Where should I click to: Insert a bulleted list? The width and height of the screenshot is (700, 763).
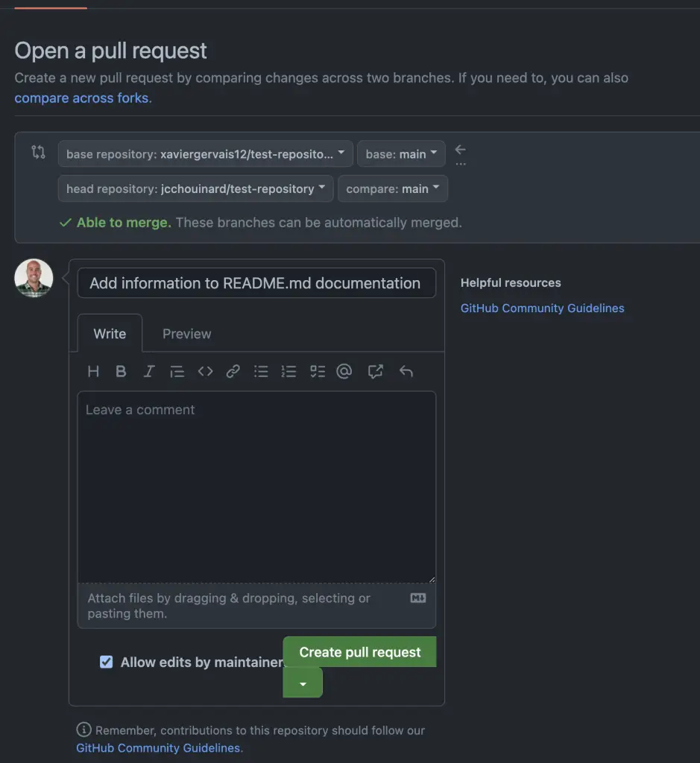(x=261, y=371)
